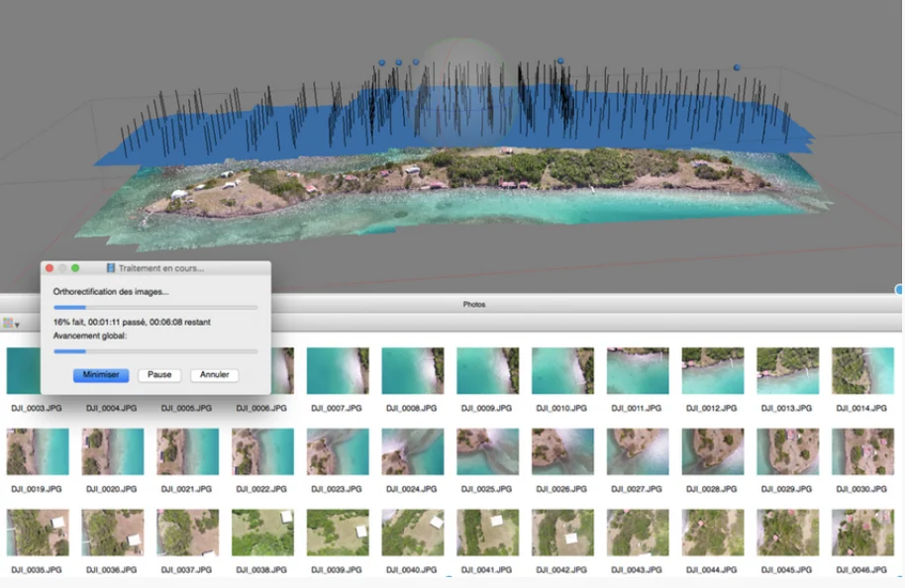Select thumbnail DJI_0044.JPG
This screenshot has height=588, width=905.
[x=713, y=532]
